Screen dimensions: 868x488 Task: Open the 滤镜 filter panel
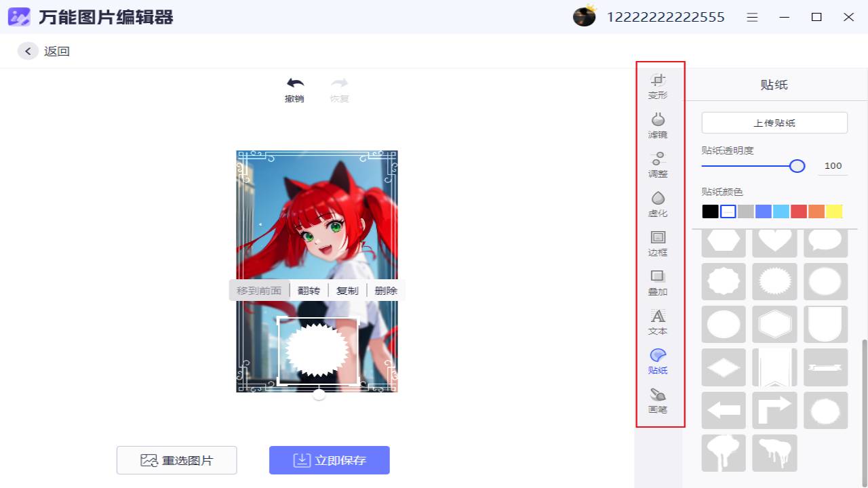657,125
